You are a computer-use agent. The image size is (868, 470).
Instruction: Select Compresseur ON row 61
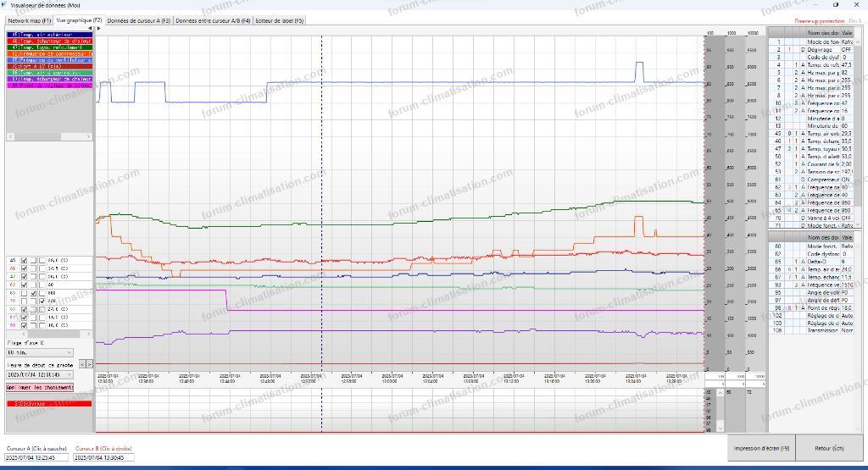(x=813, y=180)
